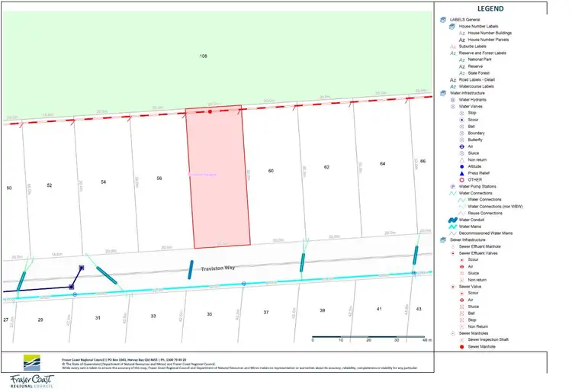
Task: Click the Sewer Inspection Shaft symbol
Action: click(461, 340)
